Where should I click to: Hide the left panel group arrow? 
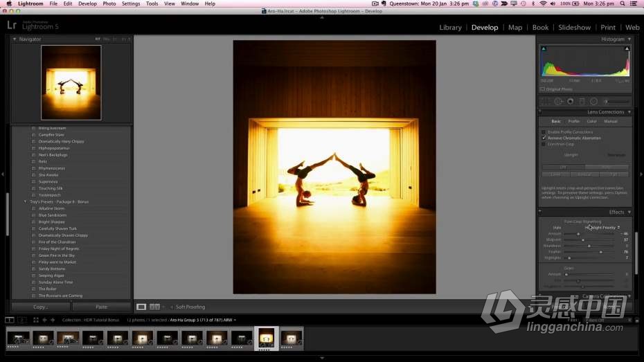point(3,174)
